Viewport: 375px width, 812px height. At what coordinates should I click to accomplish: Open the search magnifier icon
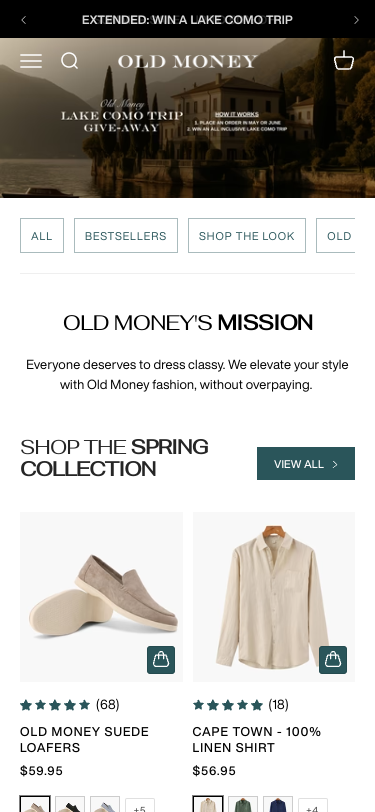(x=69, y=61)
